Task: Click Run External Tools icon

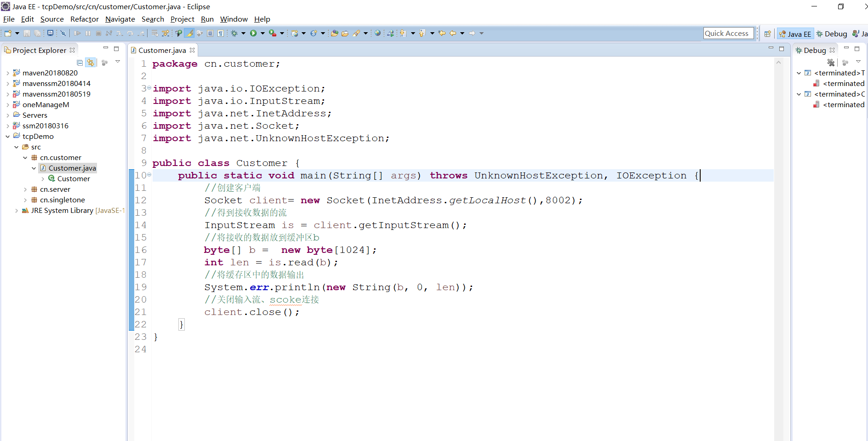Action: [x=273, y=33]
